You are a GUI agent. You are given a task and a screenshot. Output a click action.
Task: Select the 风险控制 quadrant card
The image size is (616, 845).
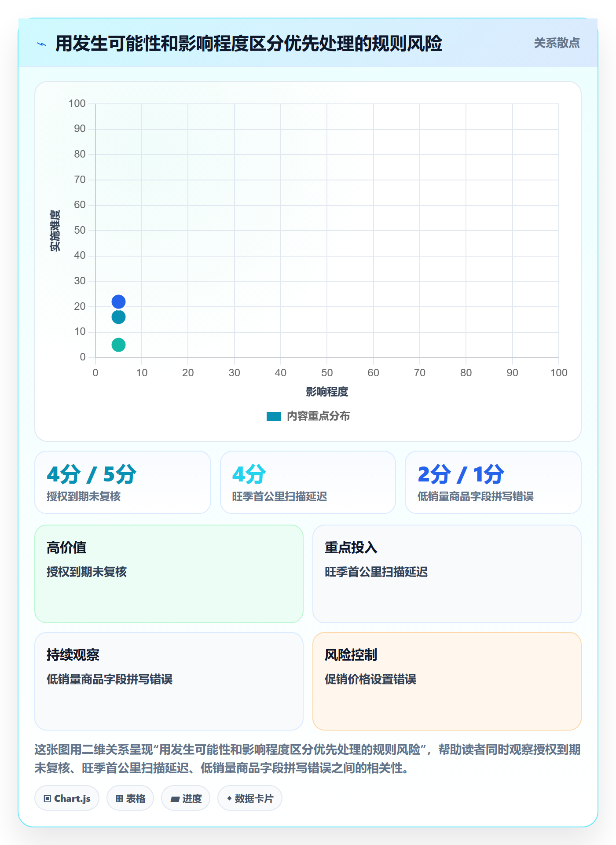tap(447, 681)
